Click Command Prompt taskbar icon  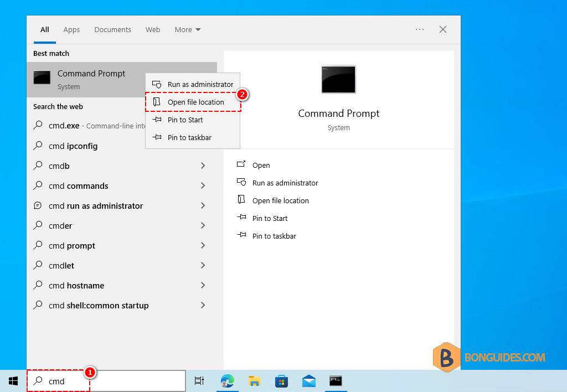336,381
